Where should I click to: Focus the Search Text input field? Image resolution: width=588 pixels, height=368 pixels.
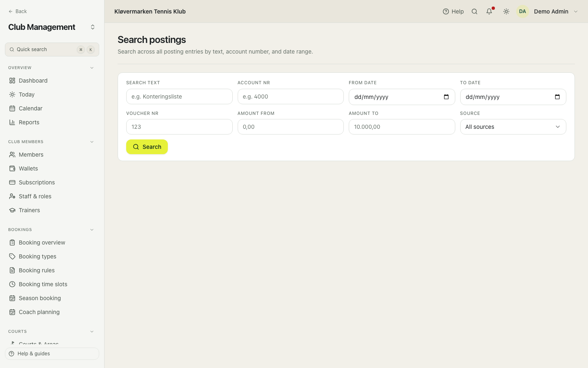(179, 96)
